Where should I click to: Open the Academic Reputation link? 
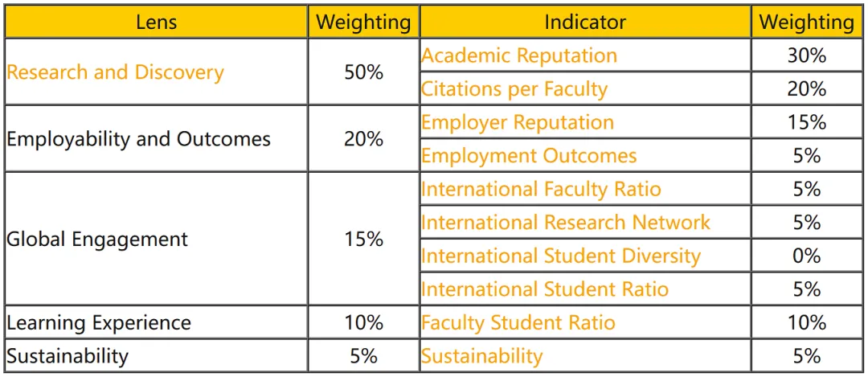coord(518,55)
